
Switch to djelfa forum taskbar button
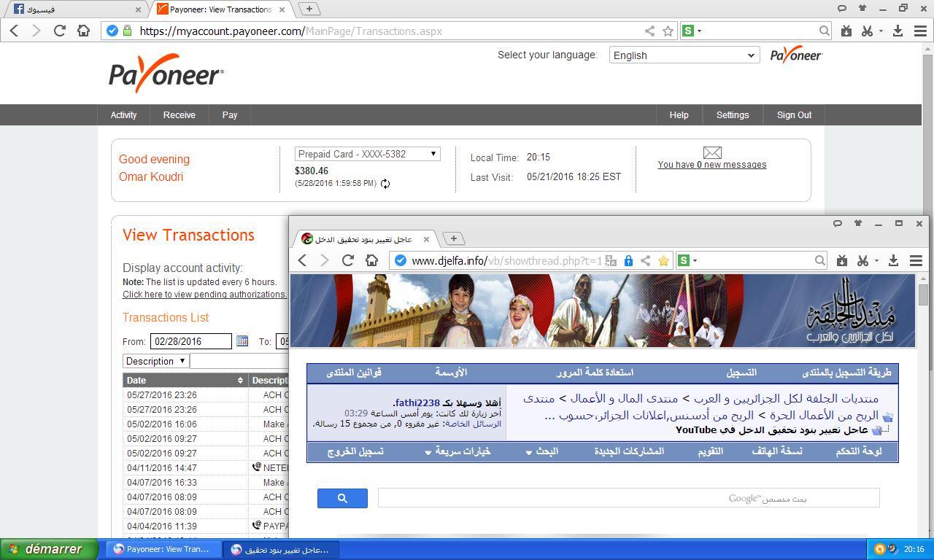pyautogui.click(x=280, y=550)
